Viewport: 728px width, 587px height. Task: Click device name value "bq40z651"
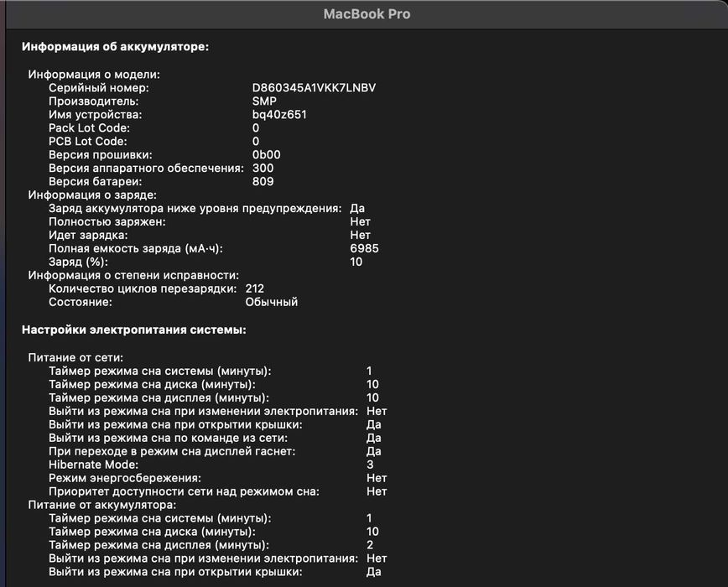click(279, 115)
